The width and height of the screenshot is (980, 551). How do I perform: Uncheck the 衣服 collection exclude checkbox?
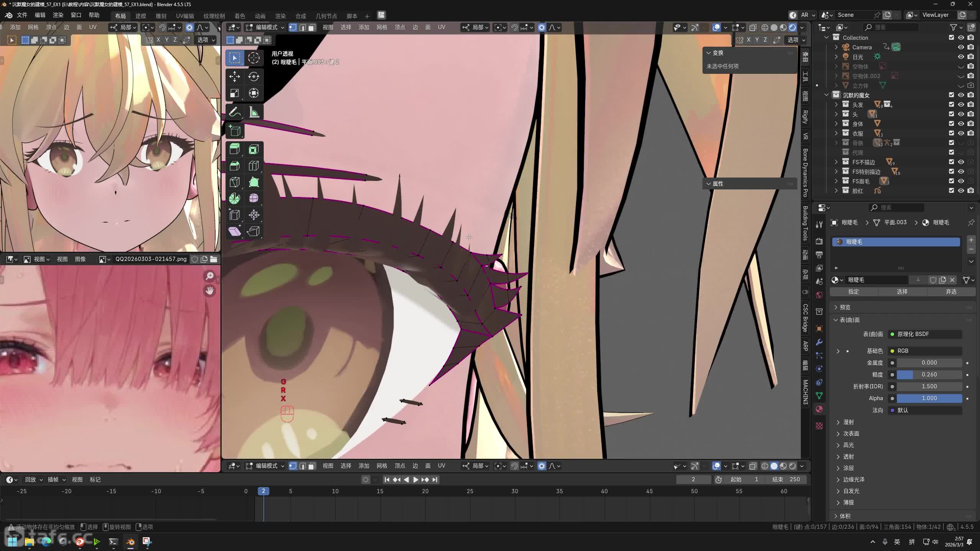(x=951, y=133)
